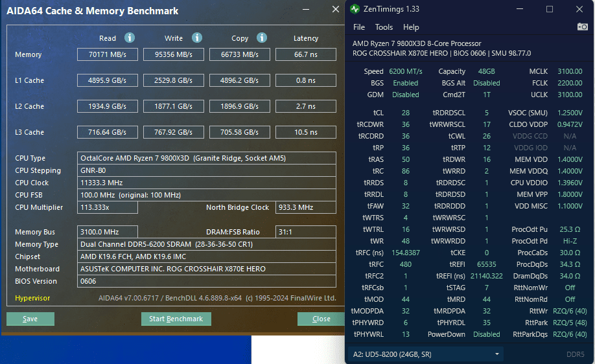Screen dimensions: 595x364
Task: Click the CPU FSB field 100.0 MHz
Action: [206, 195]
